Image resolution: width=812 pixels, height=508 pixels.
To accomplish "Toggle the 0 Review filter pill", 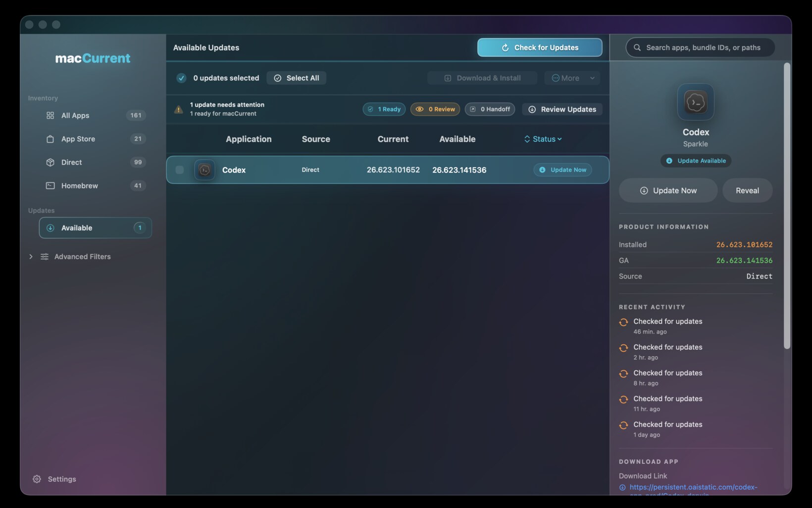I will (x=435, y=109).
